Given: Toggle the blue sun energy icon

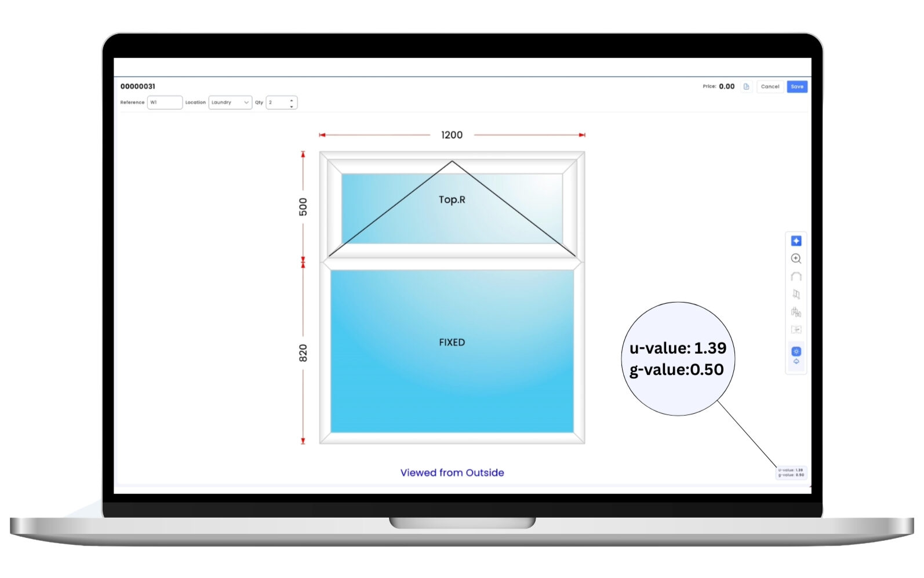Looking at the screenshot, I should point(796,351).
